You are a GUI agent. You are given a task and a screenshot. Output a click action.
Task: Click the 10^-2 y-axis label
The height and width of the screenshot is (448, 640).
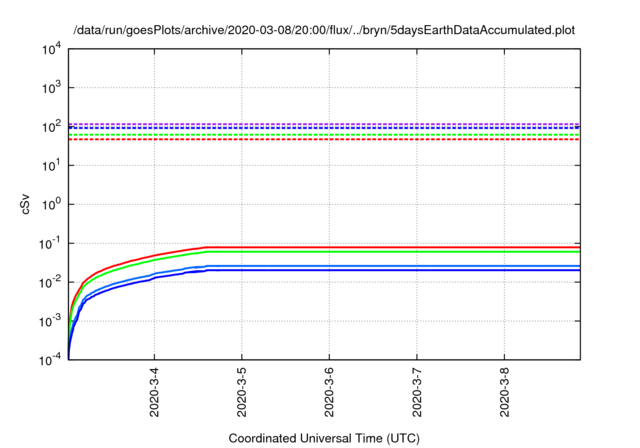[50, 282]
